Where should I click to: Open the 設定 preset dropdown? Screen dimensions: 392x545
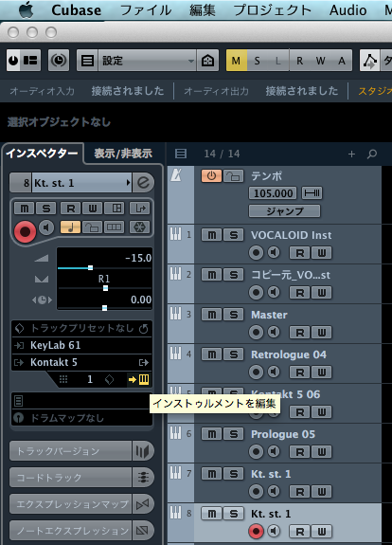coord(147,61)
